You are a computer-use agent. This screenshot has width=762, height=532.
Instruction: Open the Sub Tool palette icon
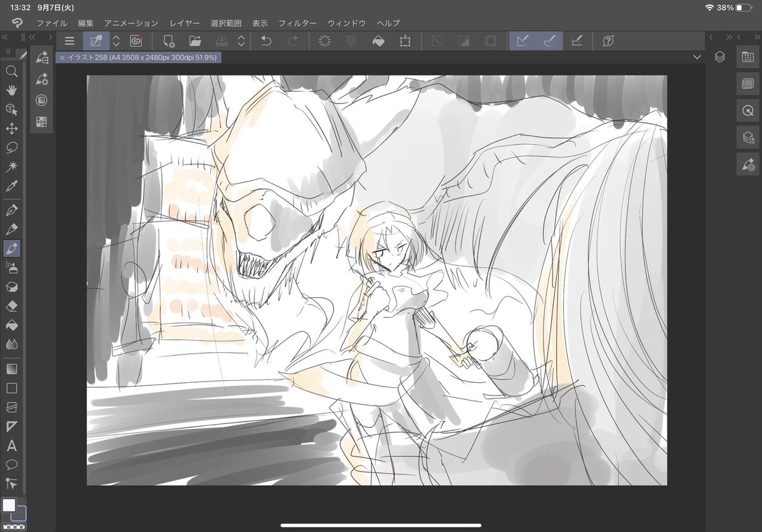pos(42,58)
